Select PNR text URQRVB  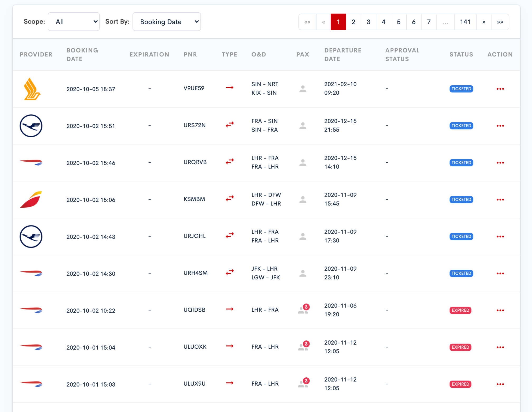[195, 162]
